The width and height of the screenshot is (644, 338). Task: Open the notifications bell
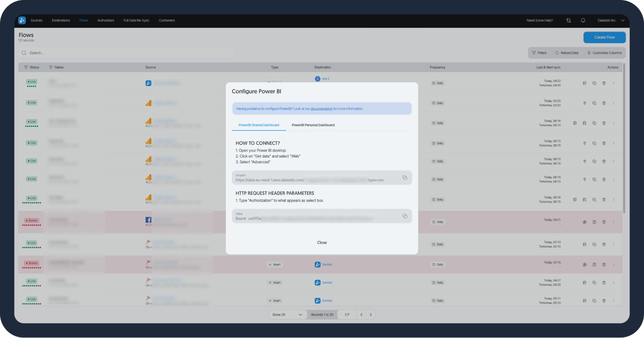(x=583, y=20)
